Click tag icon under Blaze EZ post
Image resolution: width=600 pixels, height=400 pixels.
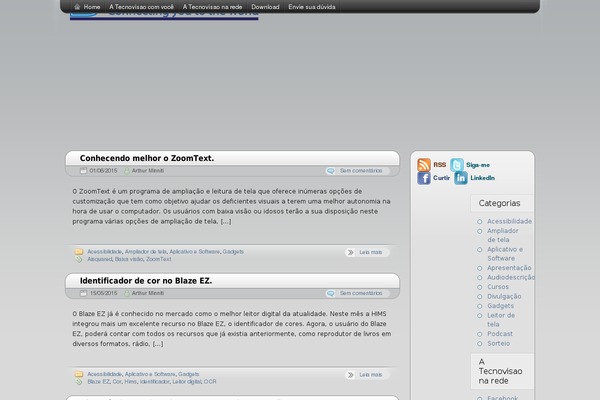tap(79, 382)
